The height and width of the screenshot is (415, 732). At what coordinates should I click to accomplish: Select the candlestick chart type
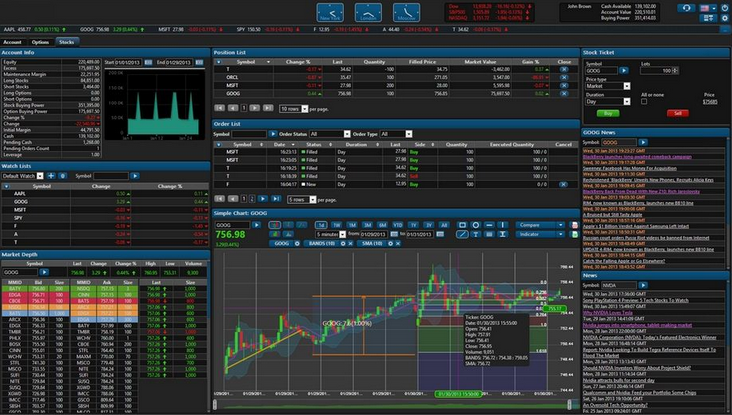point(274,225)
